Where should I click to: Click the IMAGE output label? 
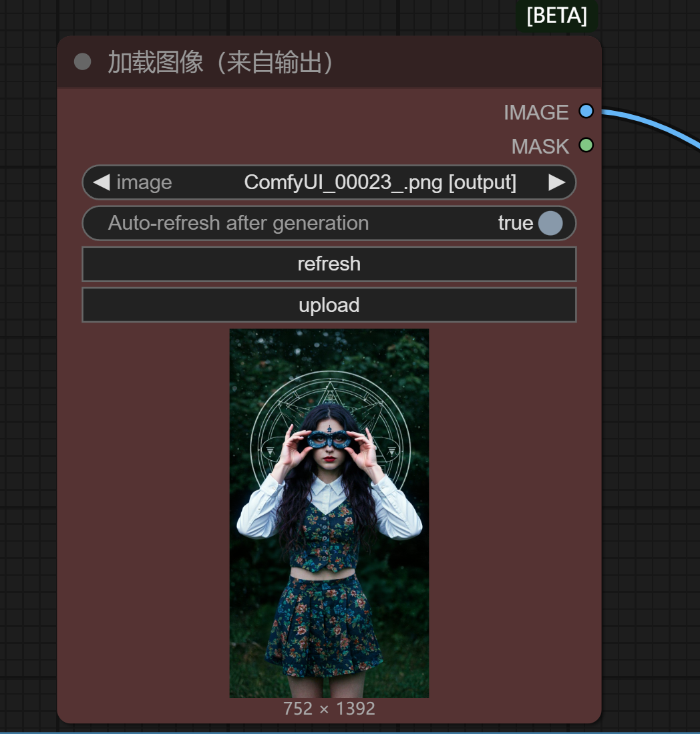(536, 112)
